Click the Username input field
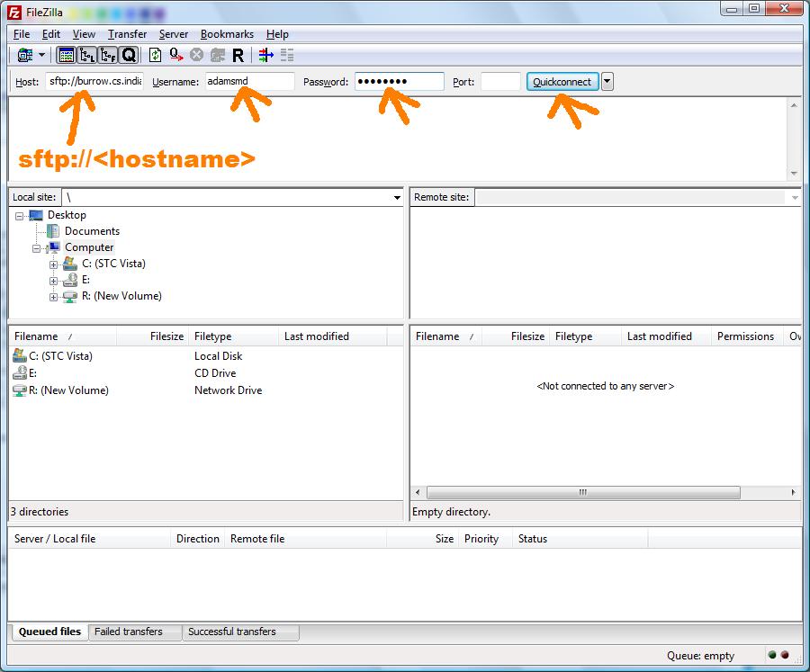 [x=250, y=82]
